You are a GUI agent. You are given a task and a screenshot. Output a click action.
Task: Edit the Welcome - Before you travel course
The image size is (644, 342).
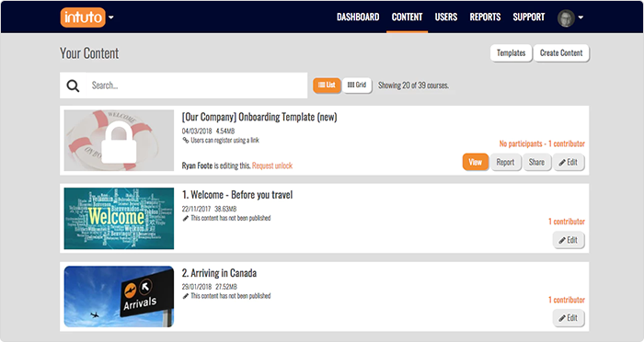coord(568,240)
